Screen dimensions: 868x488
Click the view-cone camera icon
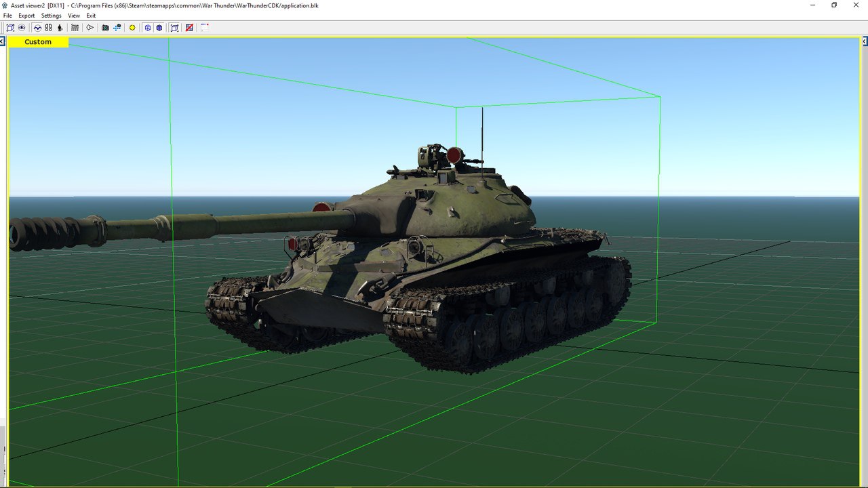(x=90, y=28)
